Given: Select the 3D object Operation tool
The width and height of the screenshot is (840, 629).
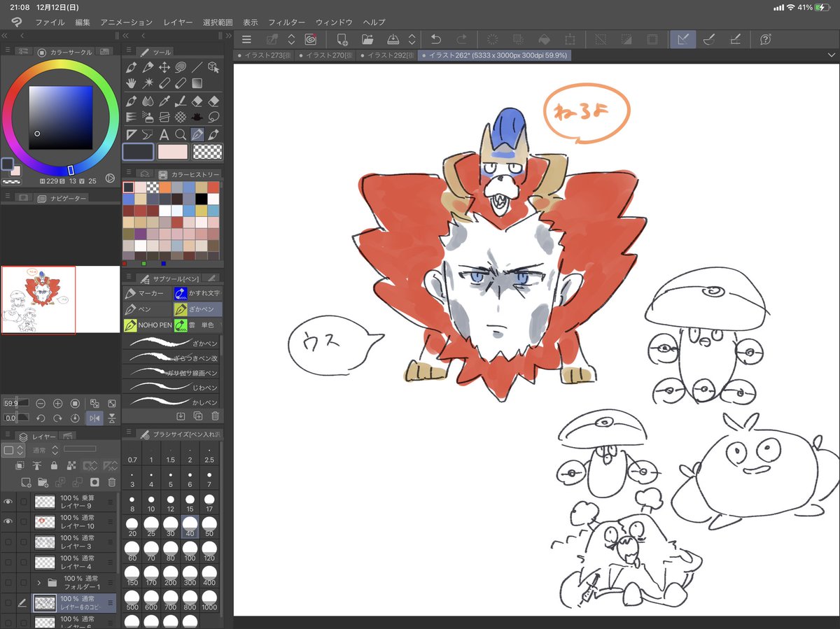Looking at the screenshot, I should pyautogui.click(x=214, y=67).
